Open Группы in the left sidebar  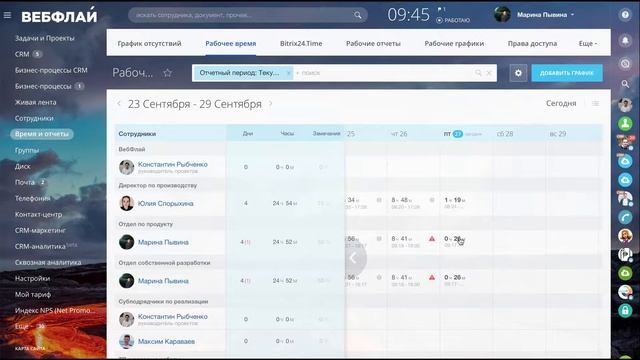point(27,150)
